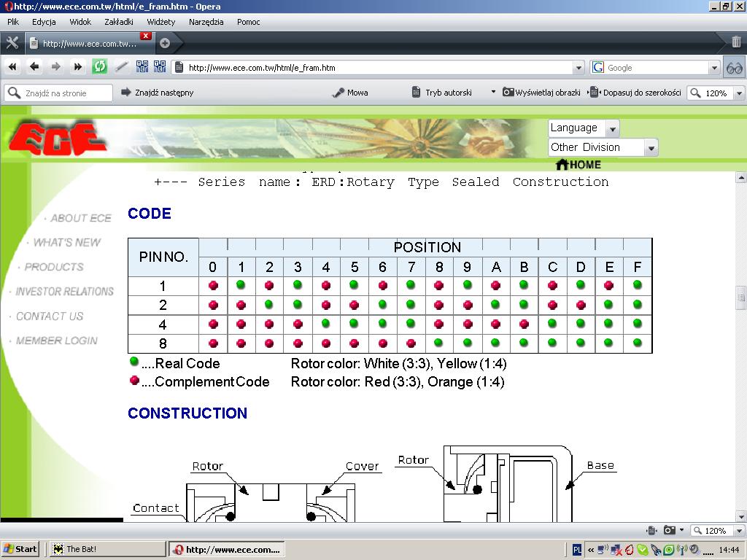The image size is (747, 560).
Task: Open the Language dropdown
Action: pos(584,128)
